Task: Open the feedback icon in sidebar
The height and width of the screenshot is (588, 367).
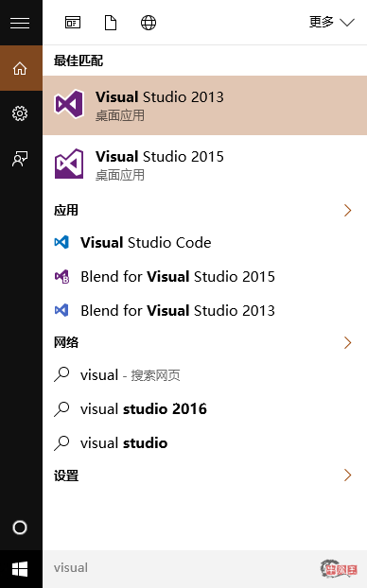Action: (20, 159)
